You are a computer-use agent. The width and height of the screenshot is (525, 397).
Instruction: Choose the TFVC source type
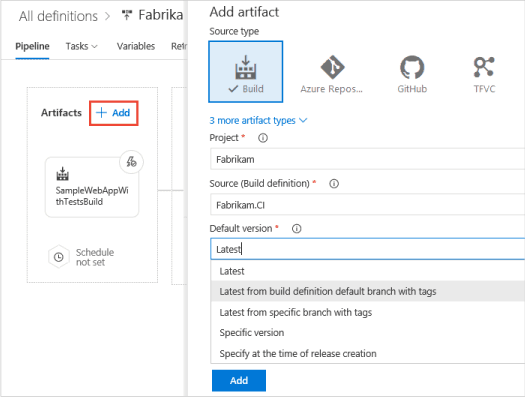pos(484,74)
